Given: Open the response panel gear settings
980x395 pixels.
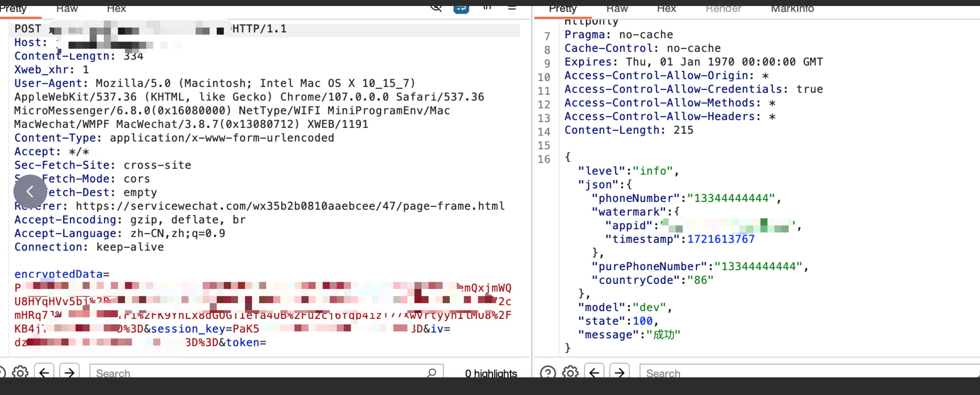Looking at the screenshot, I should pyautogui.click(x=570, y=372).
